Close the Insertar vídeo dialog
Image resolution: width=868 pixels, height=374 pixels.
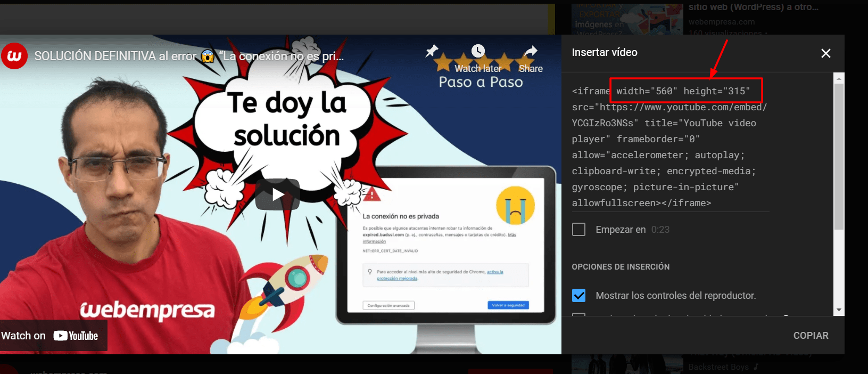(825, 53)
